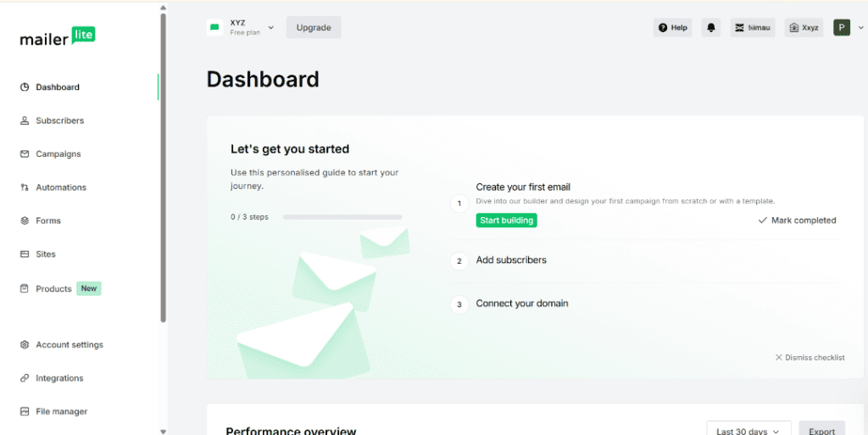This screenshot has height=435, width=868.
Task: Click the 0 / 3 steps progress bar
Action: pos(342,217)
